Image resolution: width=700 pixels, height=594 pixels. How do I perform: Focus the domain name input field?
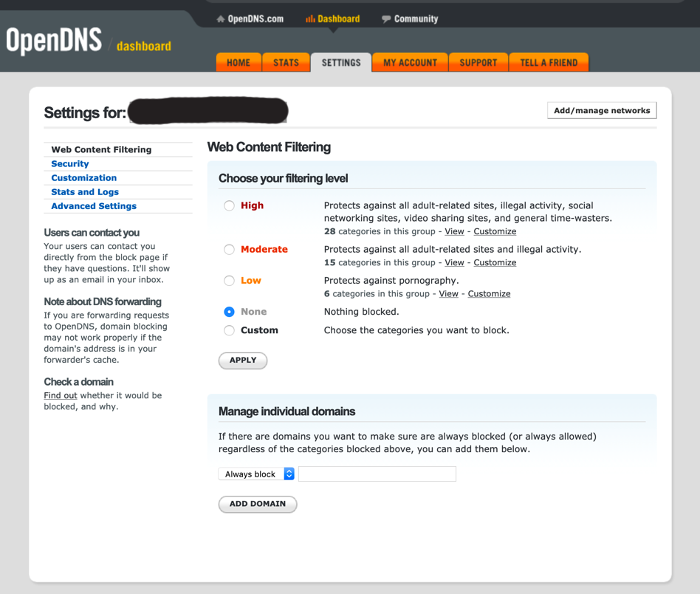click(x=377, y=474)
